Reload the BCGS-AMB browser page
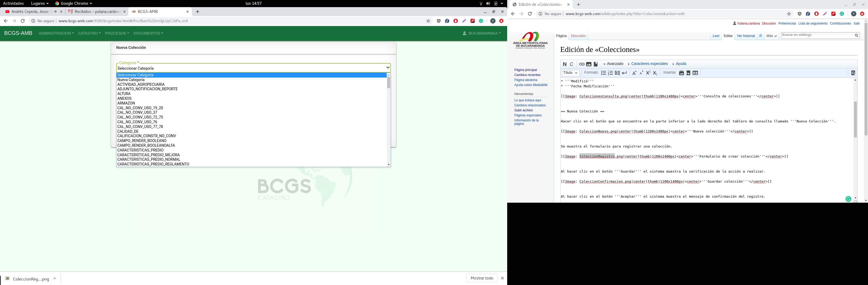The width and height of the screenshot is (868, 285). (22, 21)
